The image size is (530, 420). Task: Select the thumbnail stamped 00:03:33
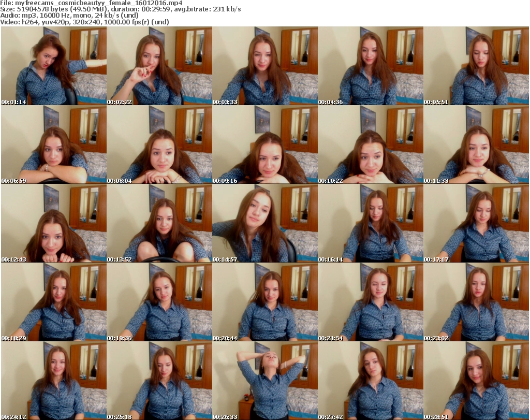pos(265,66)
